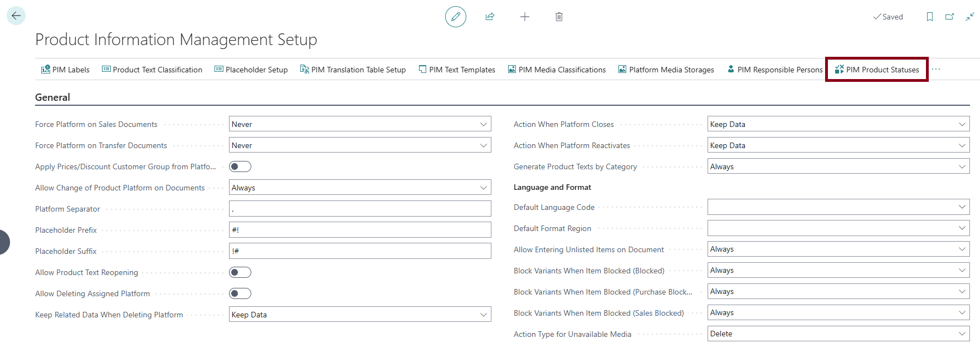Click the PIM Media Classifications icon
The image size is (980, 348).
pos(512,69)
